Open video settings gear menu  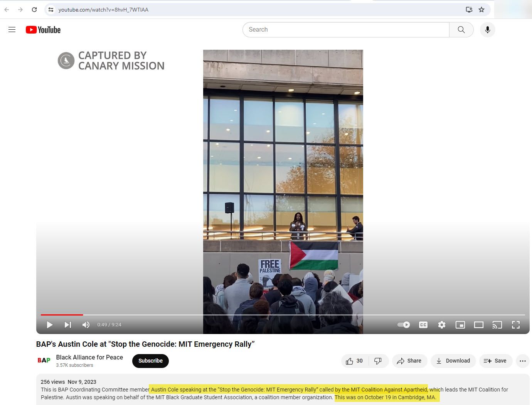pyautogui.click(x=442, y=325)
